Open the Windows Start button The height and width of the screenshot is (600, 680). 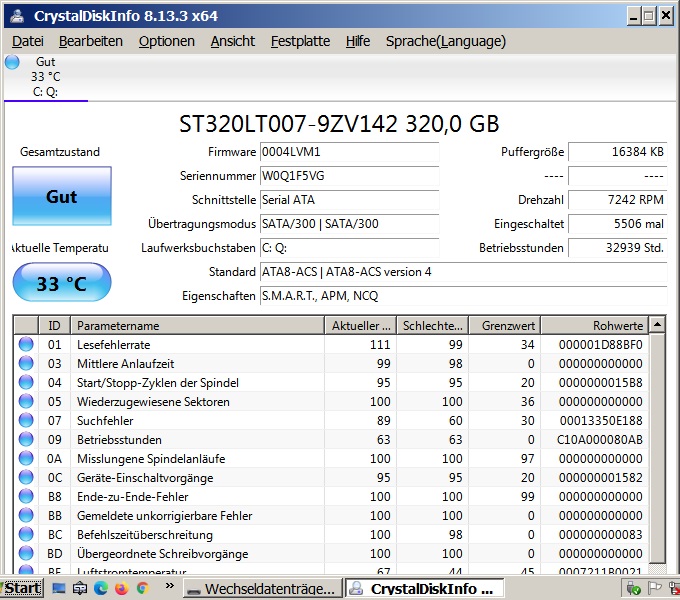tap(22, 588)
